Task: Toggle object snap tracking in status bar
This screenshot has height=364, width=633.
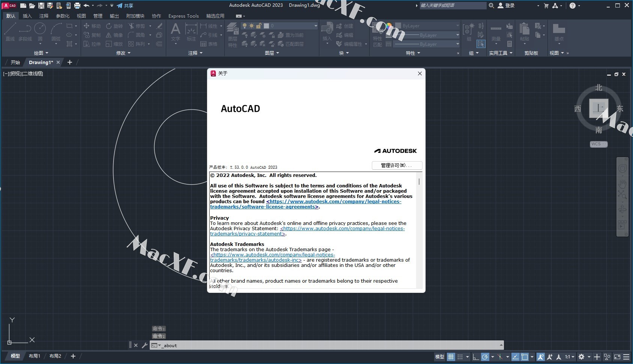Action: tap(516, 357)
